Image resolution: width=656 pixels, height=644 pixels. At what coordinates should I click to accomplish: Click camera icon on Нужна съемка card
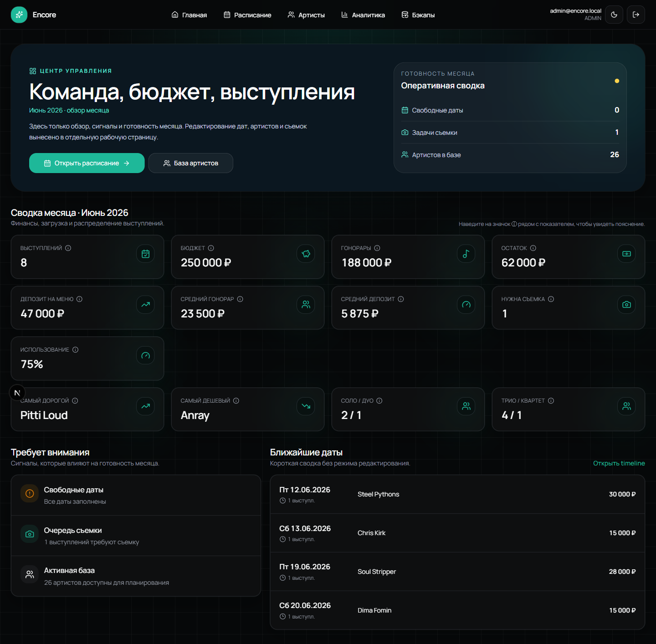point(626,305)
